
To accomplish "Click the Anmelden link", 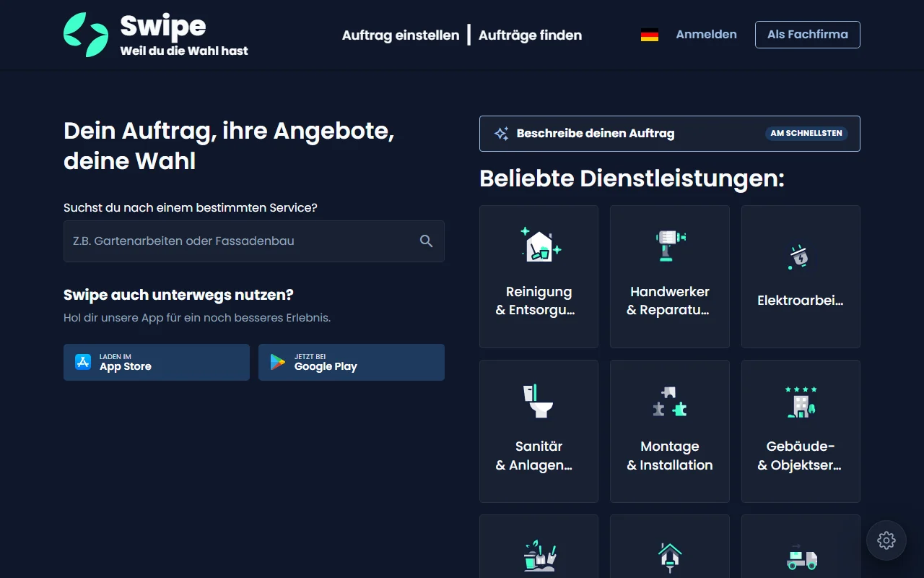I will [707, 34].
